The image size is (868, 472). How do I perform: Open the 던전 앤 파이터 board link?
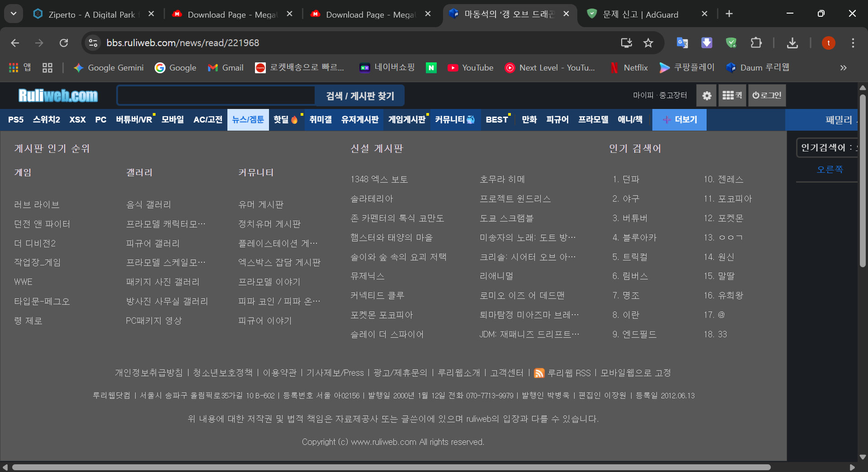click(42, 224)
